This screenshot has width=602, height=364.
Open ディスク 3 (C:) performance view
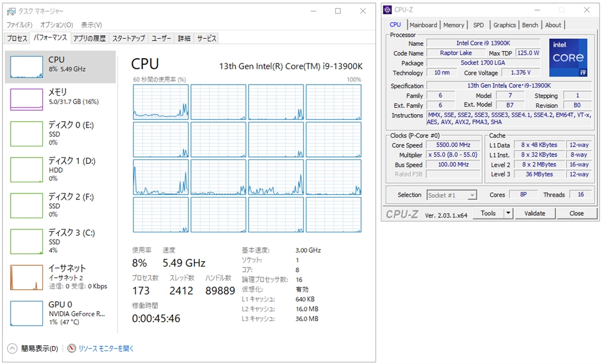click(61, 241)
